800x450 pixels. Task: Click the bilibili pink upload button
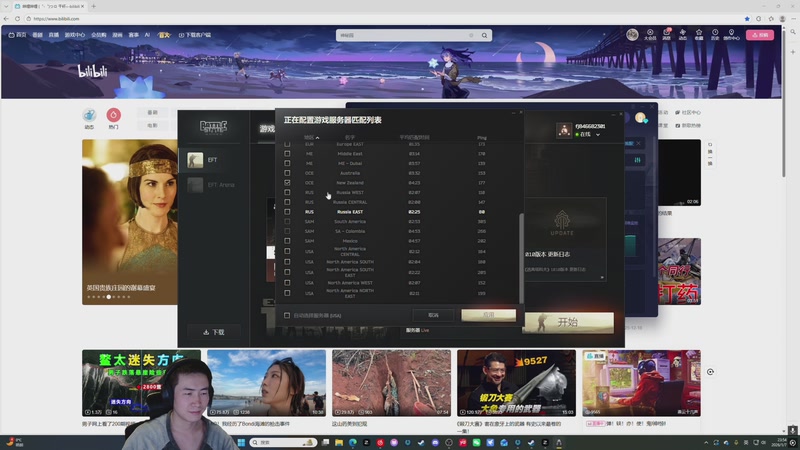click(x=760, y=35)
